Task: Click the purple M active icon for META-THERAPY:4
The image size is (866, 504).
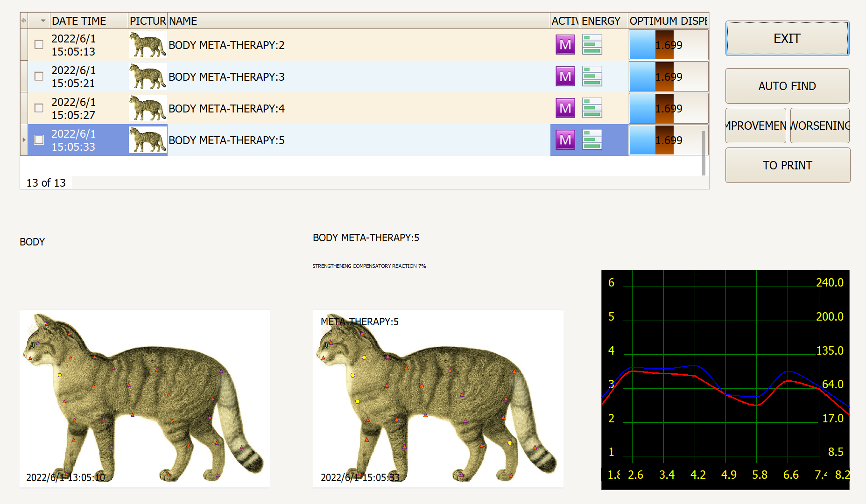Action: point(565,108)
